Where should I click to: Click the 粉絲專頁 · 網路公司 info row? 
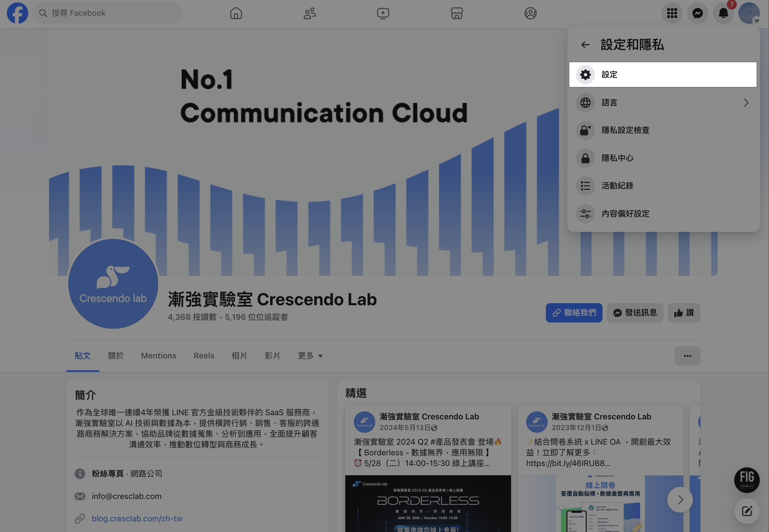pyautogui.click(x=127, y=474)
